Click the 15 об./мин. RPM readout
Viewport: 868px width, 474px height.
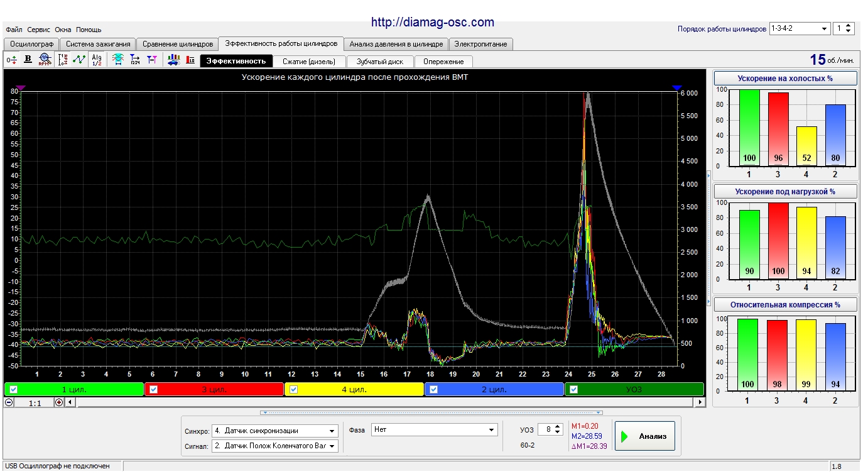(x=832, y=60)
